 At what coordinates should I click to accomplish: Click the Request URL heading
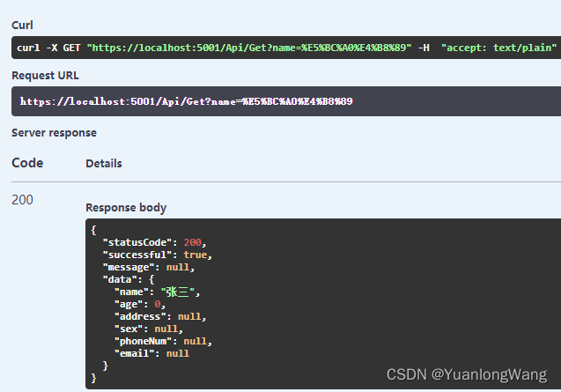point(45,76)
